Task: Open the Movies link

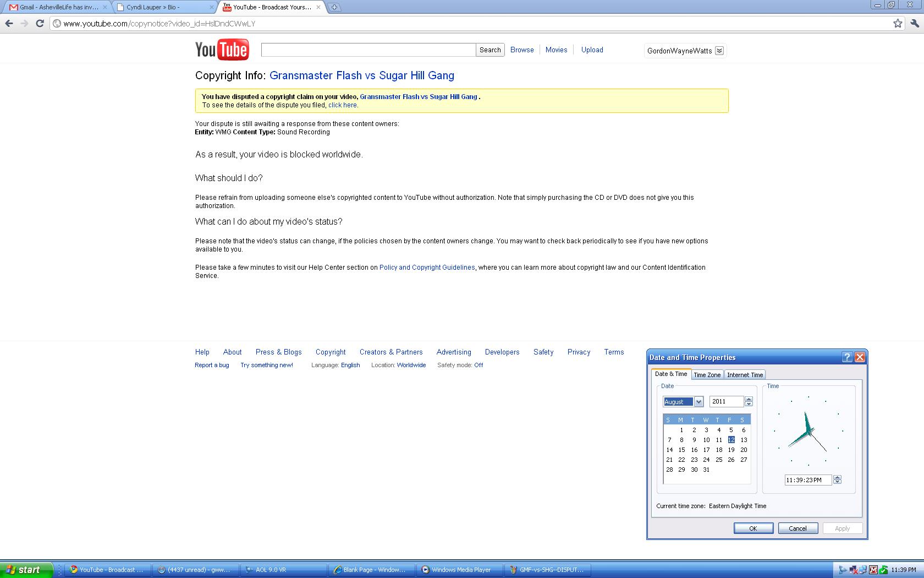Action: [x=556, y=50]
